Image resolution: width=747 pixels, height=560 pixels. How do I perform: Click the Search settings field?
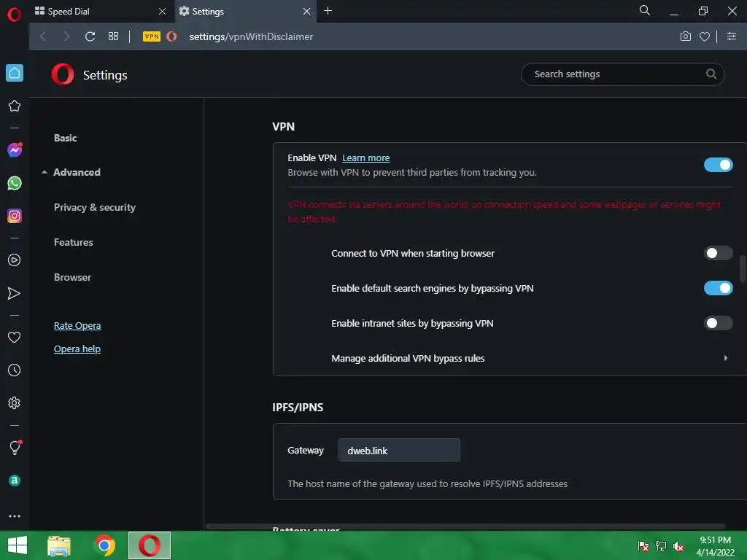pyautogui.click(x=623, y=74)
